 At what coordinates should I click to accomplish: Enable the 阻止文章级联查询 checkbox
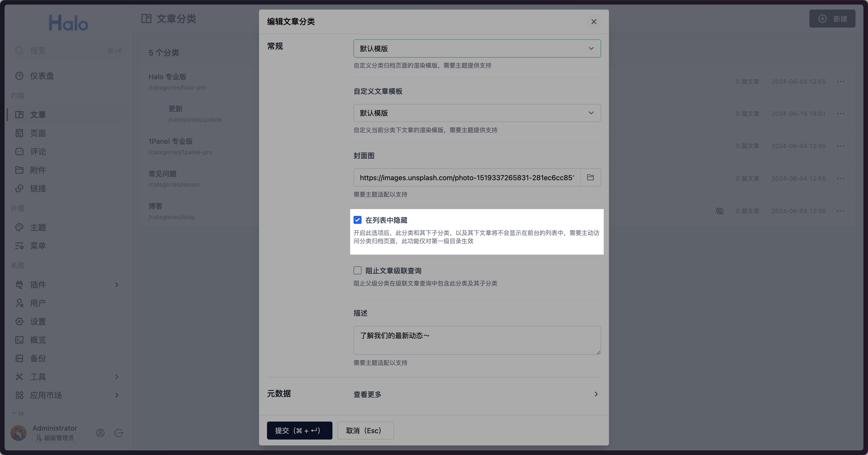coord(357,270)
